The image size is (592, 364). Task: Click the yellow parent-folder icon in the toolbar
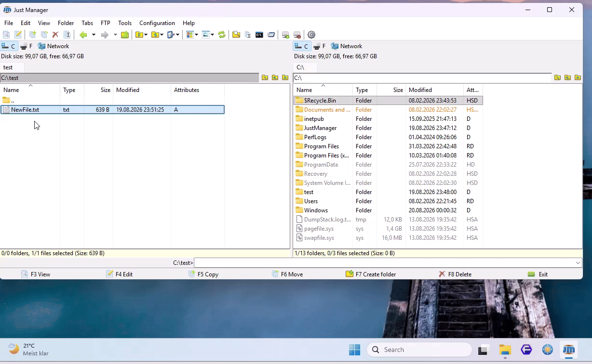point(125,35)
